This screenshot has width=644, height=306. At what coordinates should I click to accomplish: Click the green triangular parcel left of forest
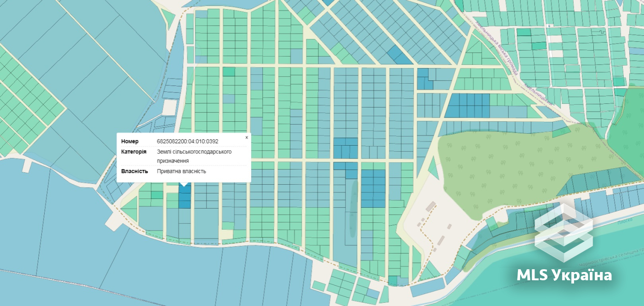(433, 168)
